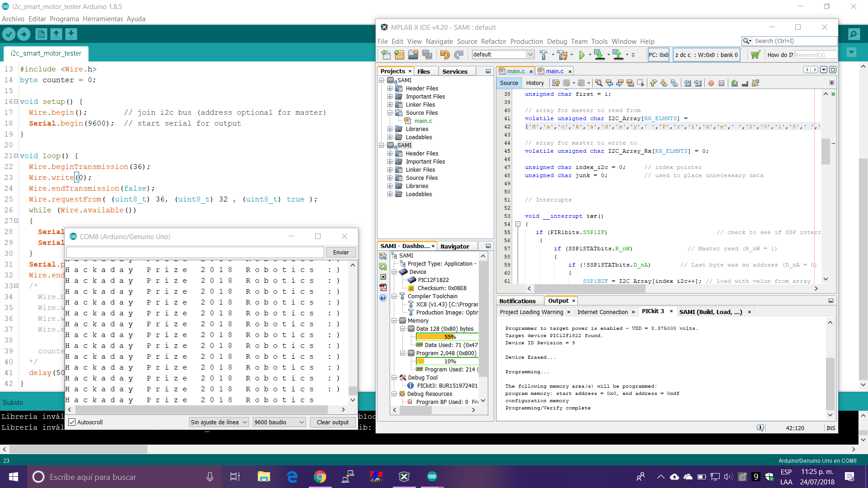The width and height of the screenshot is (868, 488).
Task: Click the Arduino Upload arrow button
Action: coord(24,34)
